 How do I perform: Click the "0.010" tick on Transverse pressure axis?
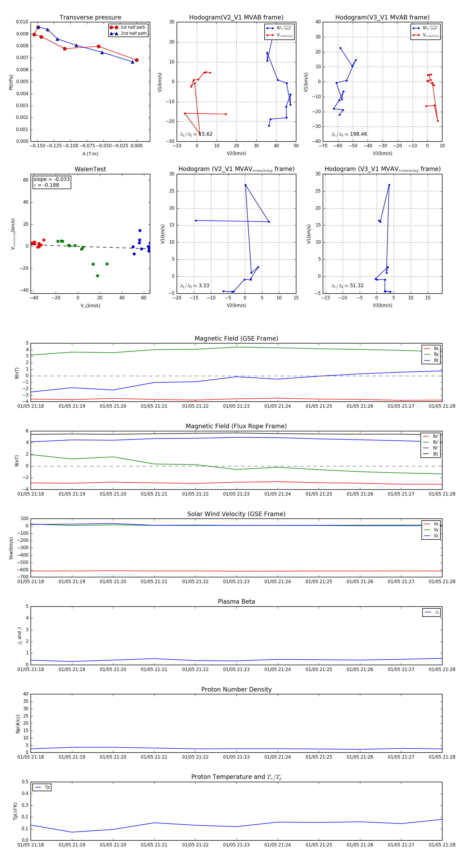(22, 22)
